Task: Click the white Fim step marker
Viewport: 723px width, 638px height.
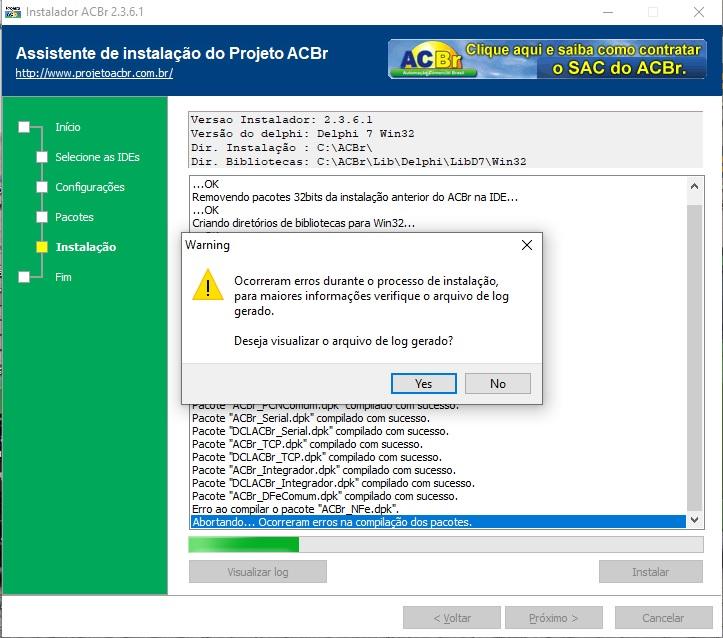Action: tap(24, 277)
